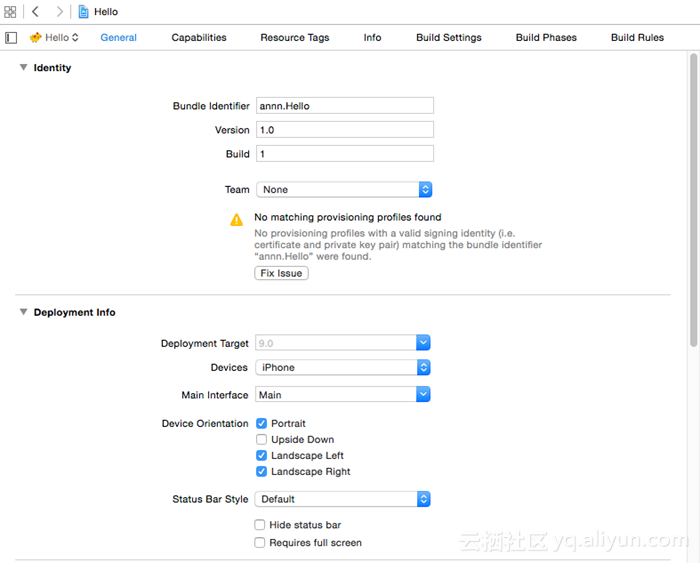The width and height of the screenshot is (700, 563).
Task: Open the Resource Tags tab
Action: pyautogui.click(x=295, y=38)
